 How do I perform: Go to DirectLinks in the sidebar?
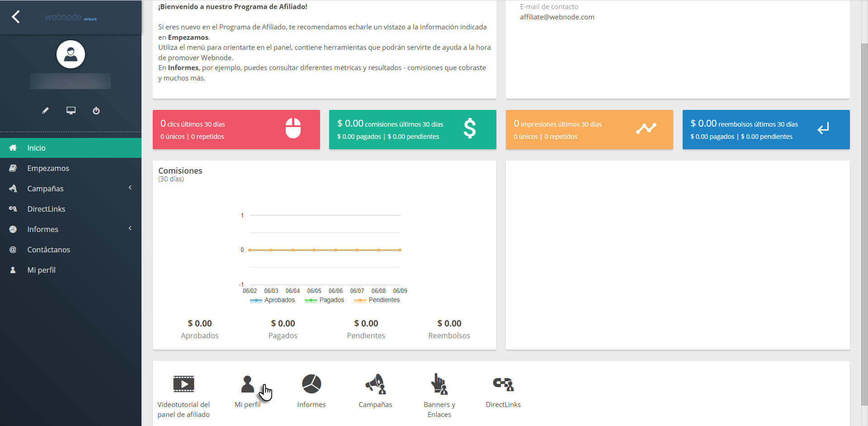coord(46,209)
